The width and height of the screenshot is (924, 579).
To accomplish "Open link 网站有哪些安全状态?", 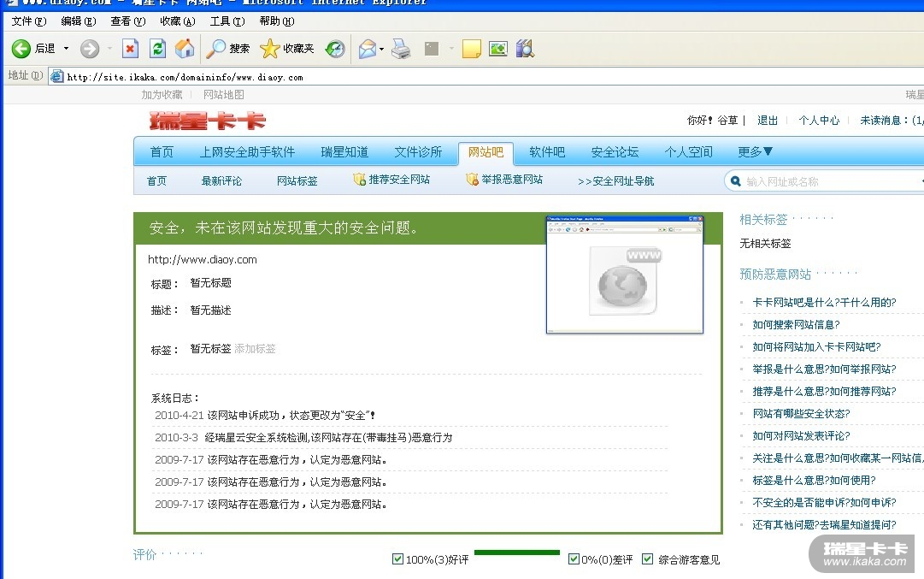I will (802, 414).
